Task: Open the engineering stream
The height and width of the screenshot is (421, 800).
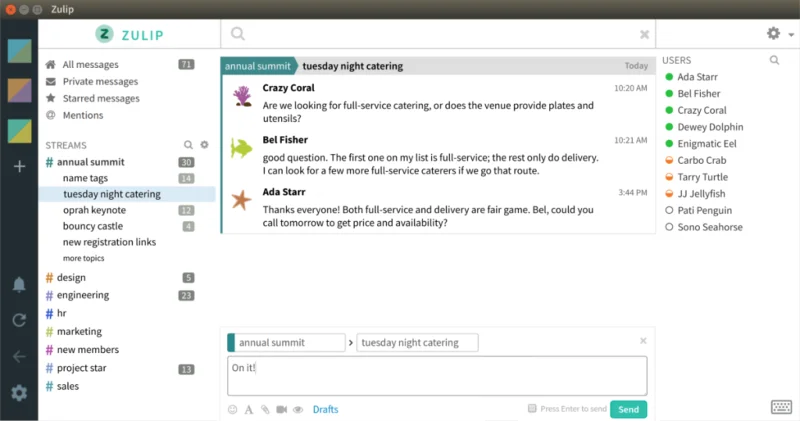Action: [x=83, y=295]
